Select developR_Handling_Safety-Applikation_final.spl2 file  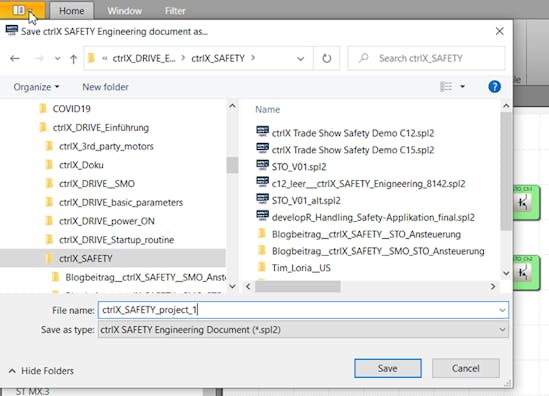click(x=373, y=217)
